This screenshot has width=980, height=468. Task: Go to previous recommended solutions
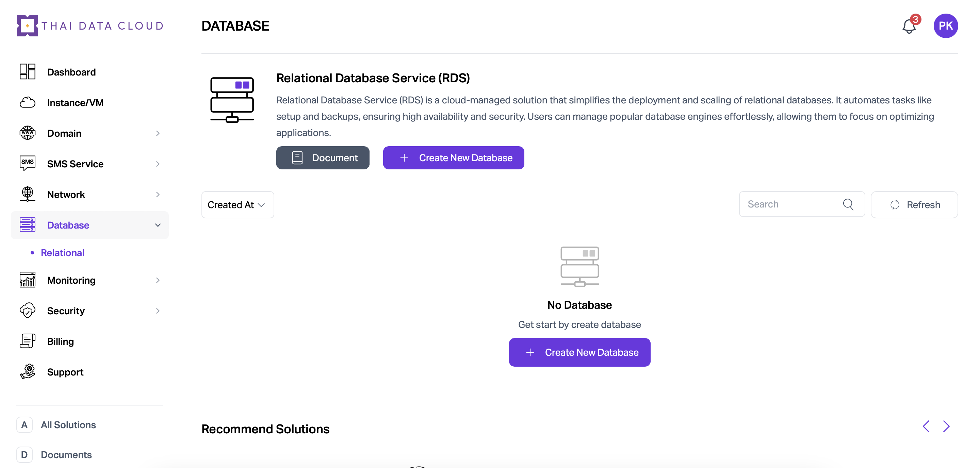coord(926,427)
